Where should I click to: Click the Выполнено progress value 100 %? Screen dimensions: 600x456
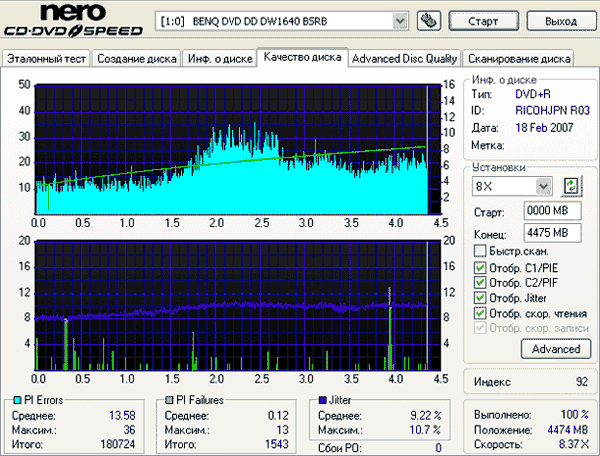574,414
